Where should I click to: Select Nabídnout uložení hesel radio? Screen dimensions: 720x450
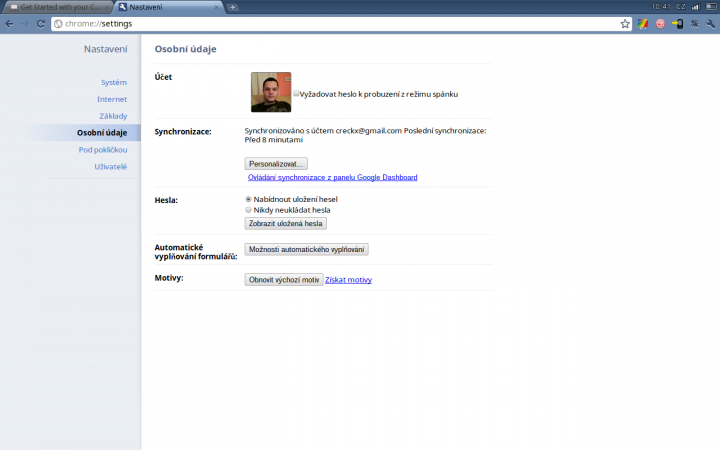pyautogui.click(x=248, y=199)
